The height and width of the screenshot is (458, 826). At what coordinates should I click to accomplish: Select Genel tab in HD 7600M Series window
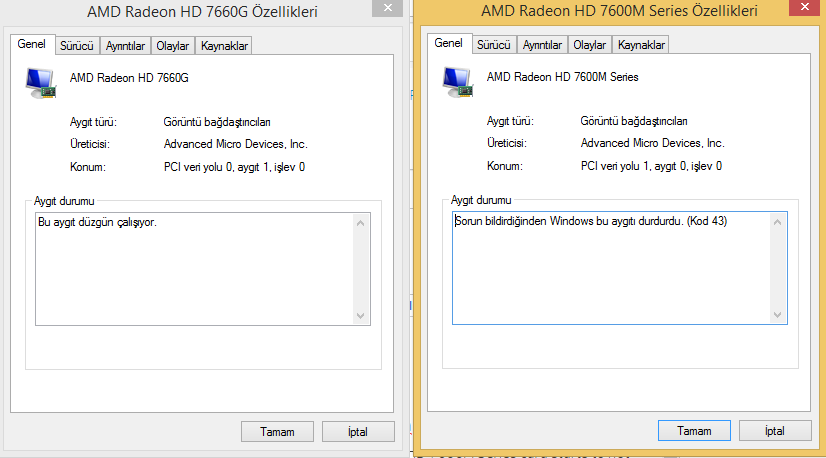(448, 44)
